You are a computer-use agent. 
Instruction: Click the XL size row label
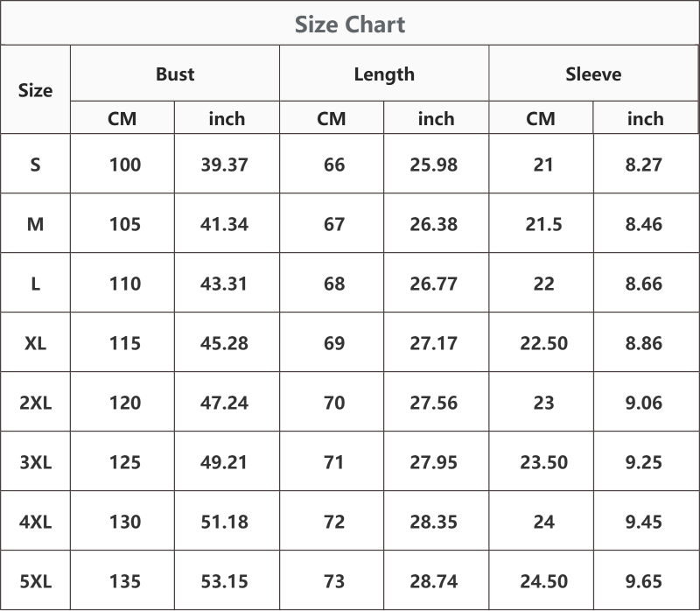[x=35, y=343]
